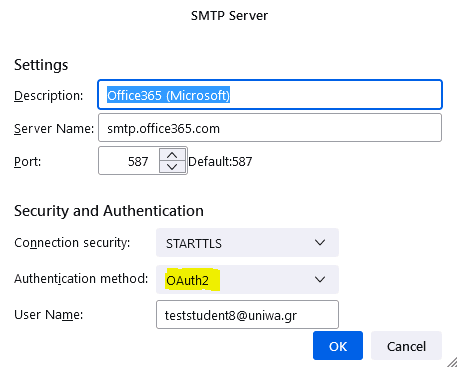Image resolution: width=457 pixels, height=367 pixels.
Task: Click the Description label
Action: pyautogui.click(x=49, y=96)
